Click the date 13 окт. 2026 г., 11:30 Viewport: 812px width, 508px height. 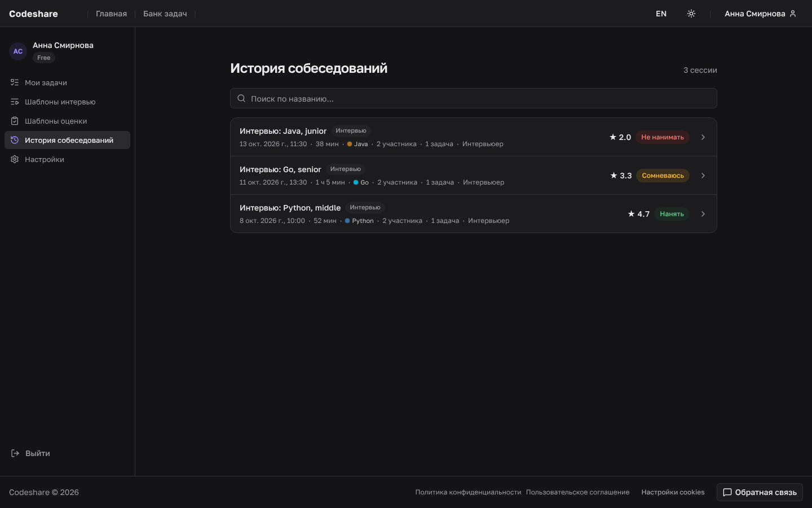tap(273, 144)
